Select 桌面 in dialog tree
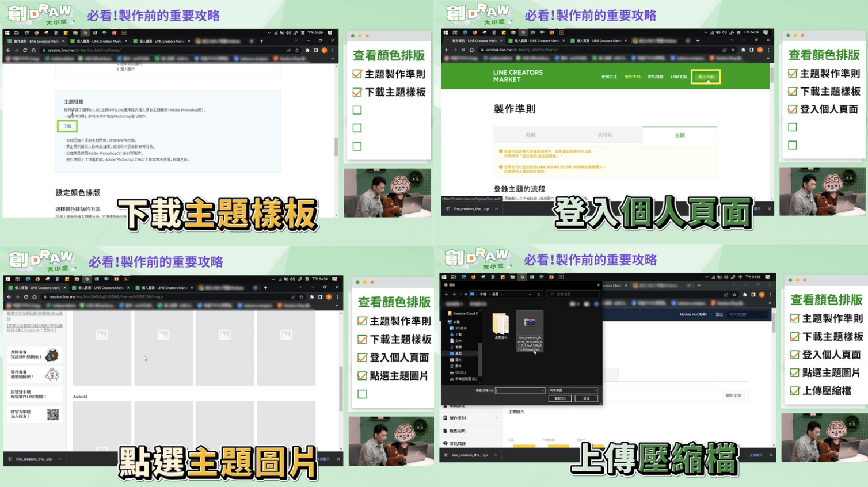The image size is (868, 487). point(456,353)
